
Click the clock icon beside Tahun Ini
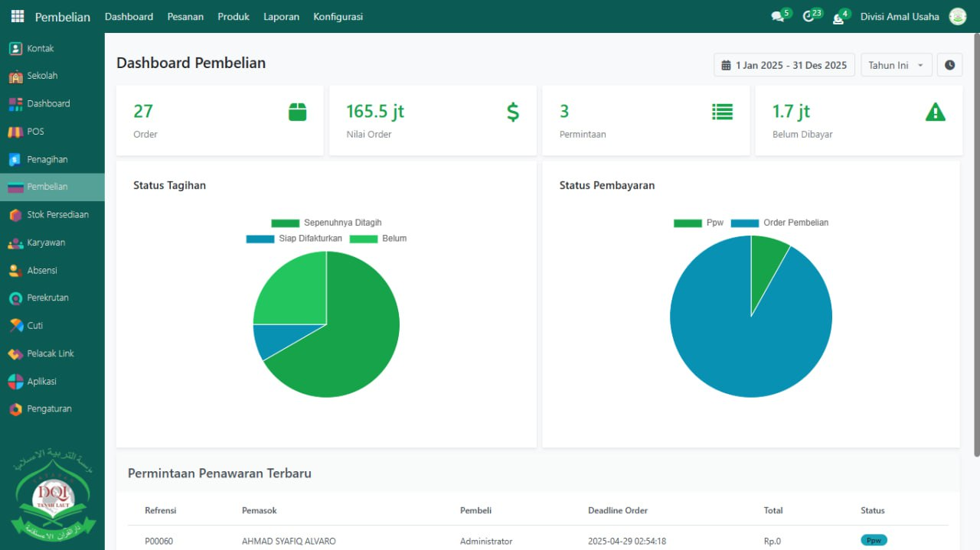(x=949, y=65)
